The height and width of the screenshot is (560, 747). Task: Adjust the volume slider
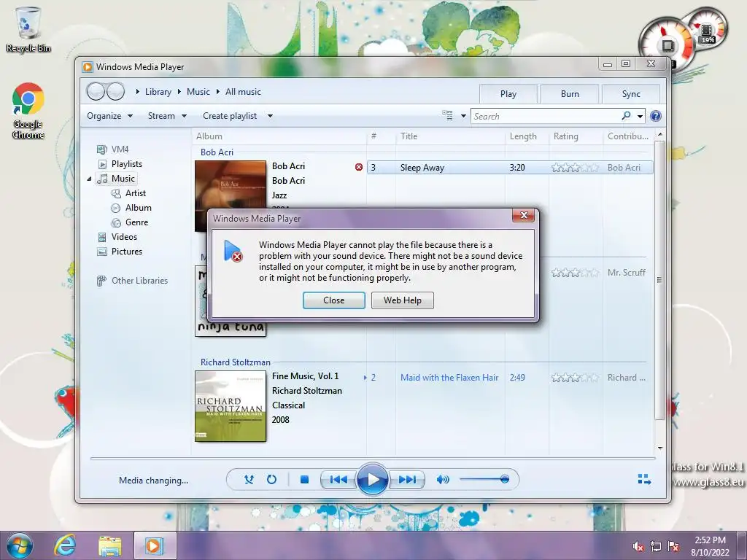484,479
